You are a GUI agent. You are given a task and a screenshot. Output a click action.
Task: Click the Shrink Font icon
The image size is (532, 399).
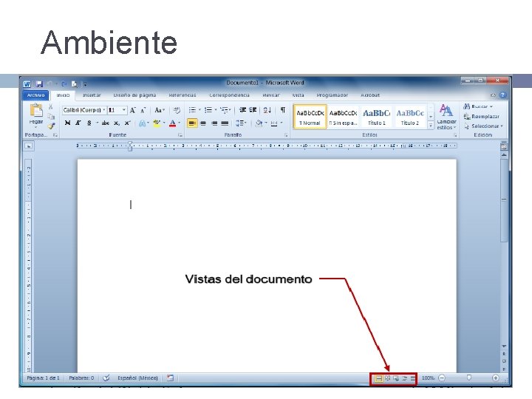click(143, 110)
